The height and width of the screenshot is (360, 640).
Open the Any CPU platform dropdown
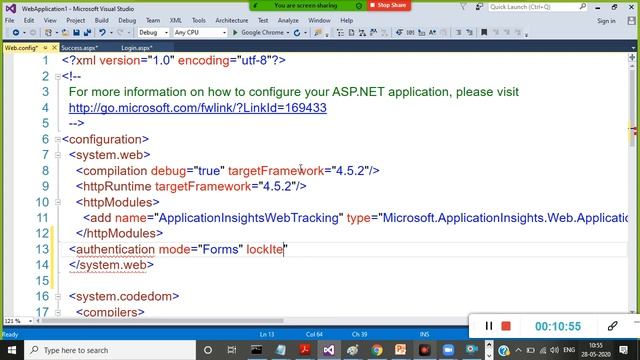coord(200,32)
